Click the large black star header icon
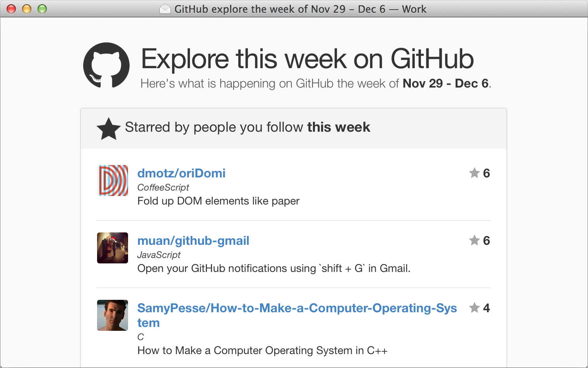The width and height of the screenshot is (588, 368). [x=109, y=129]
